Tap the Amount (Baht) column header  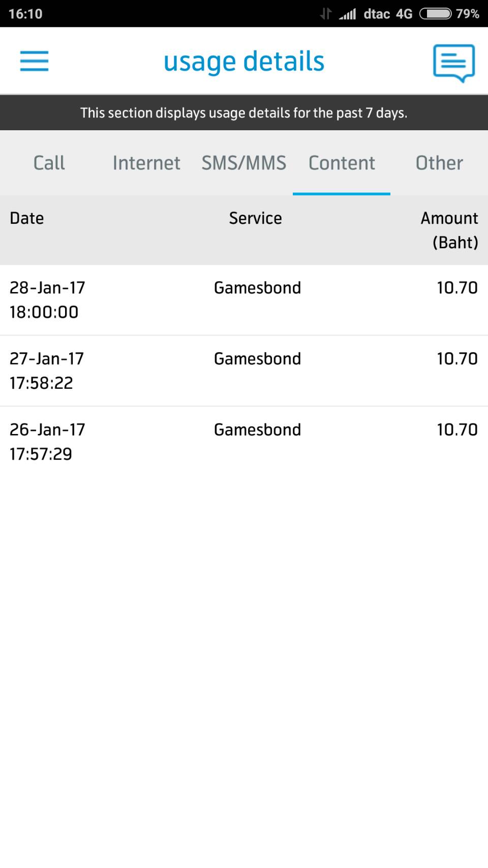pos(450,230)
